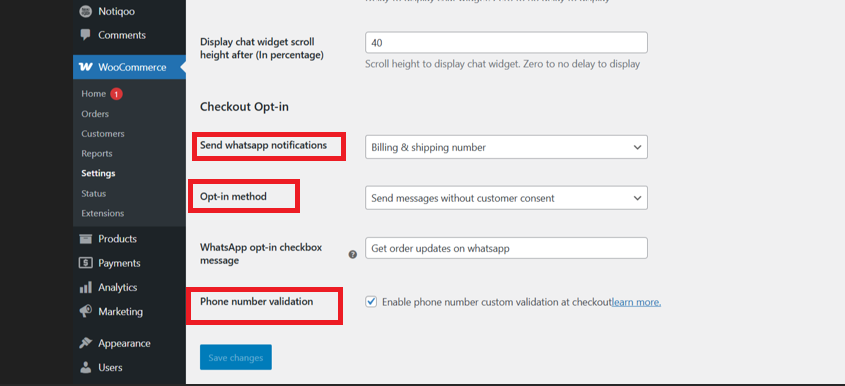Open the WooCommerce menu
Screen dimensions: 845x386
coord(129,67)
